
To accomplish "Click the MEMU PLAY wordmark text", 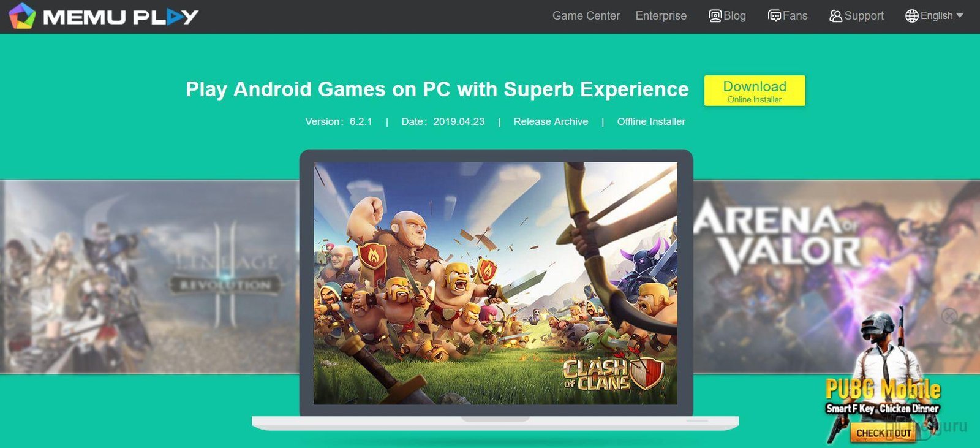I will (121, 17).
